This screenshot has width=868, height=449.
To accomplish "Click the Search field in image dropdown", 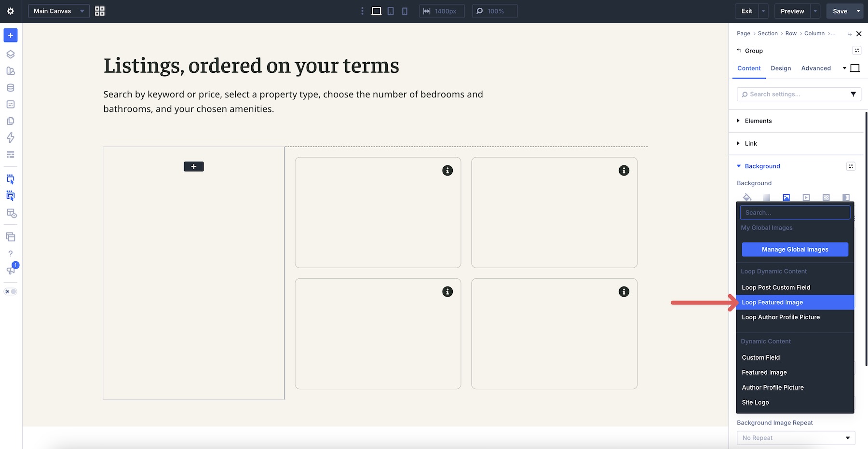I will (795, 213).
